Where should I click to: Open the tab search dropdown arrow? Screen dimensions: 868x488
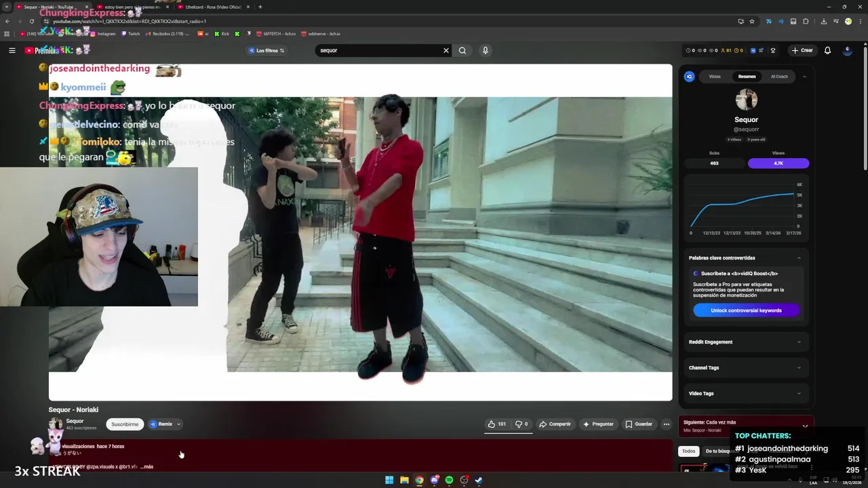6,7
